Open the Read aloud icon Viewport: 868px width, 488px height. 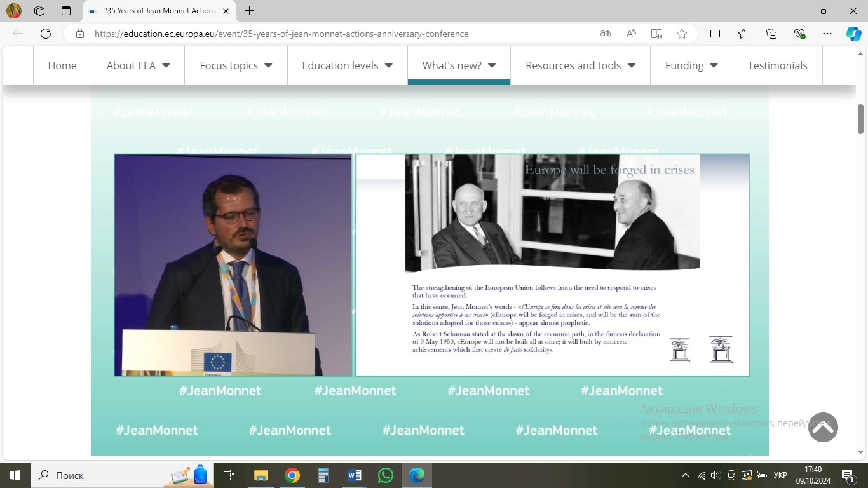(x=631, y=34)
